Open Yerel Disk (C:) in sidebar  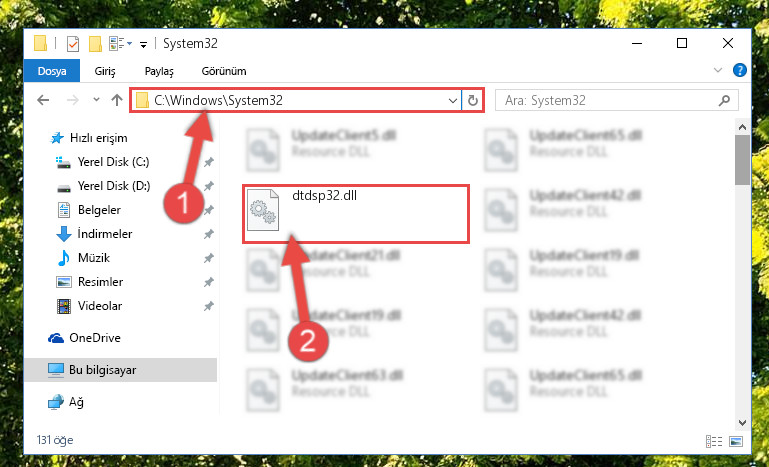point(113,162)
